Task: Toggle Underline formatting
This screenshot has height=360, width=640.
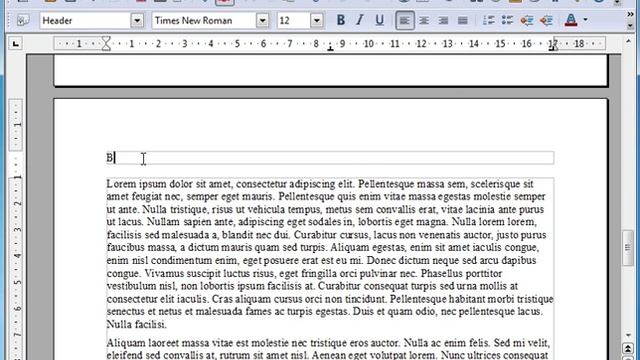Action: pyautogui.click(x=380, y=20)
